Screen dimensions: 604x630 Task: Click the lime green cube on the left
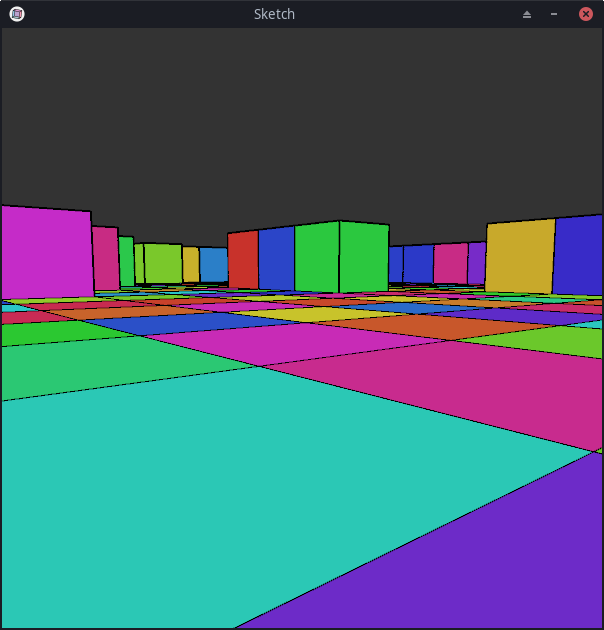coord(162,263)
